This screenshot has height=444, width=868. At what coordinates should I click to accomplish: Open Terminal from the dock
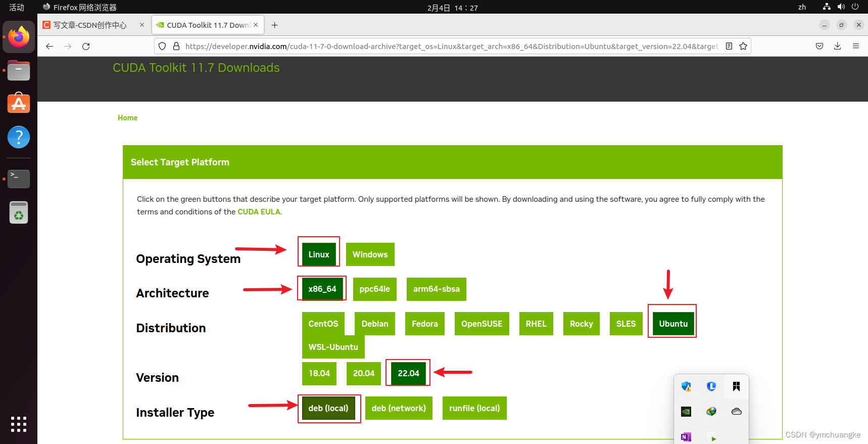19,179
